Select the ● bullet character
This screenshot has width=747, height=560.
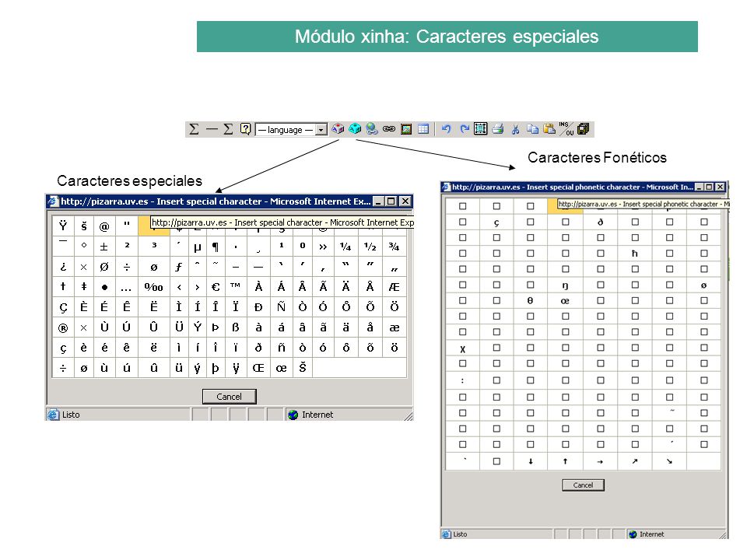(104, 287)
